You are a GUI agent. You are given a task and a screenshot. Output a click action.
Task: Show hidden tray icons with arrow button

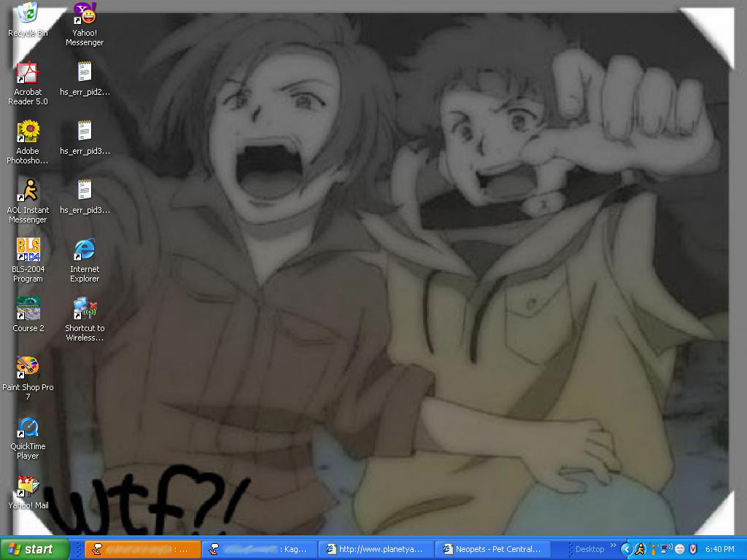click(x=627, y=550)
